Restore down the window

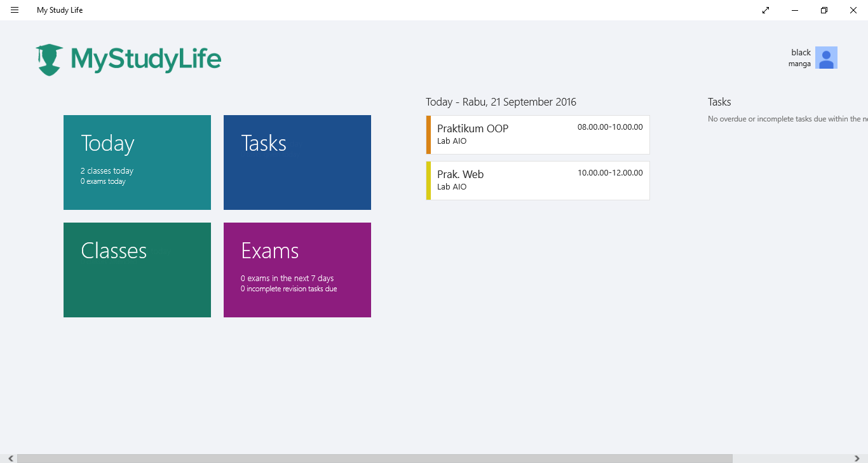point(824,10)
